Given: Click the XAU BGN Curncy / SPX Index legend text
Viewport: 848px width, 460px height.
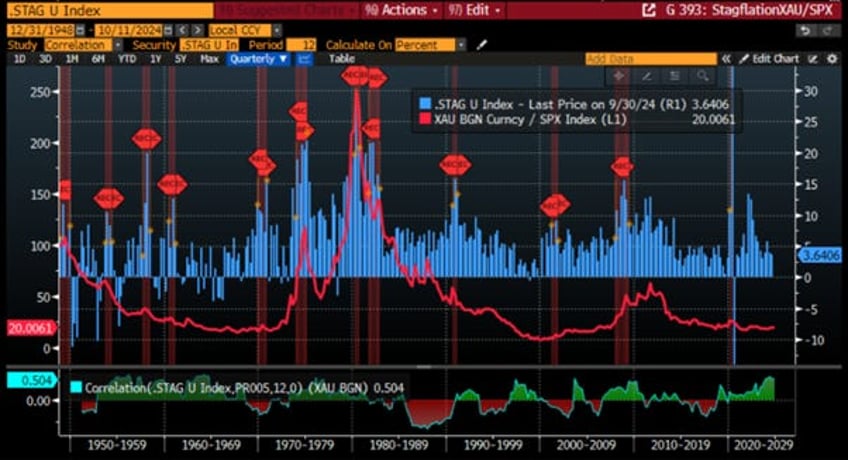Looking at the screenshot, I should pyautogui.click(x=530, y=119).
